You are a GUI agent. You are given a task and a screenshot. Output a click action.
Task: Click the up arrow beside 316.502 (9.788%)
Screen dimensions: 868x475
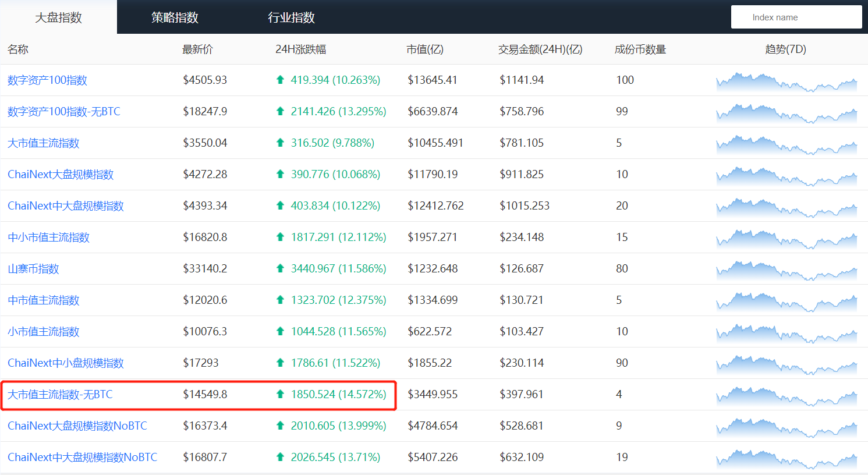(x=280, y=143)
